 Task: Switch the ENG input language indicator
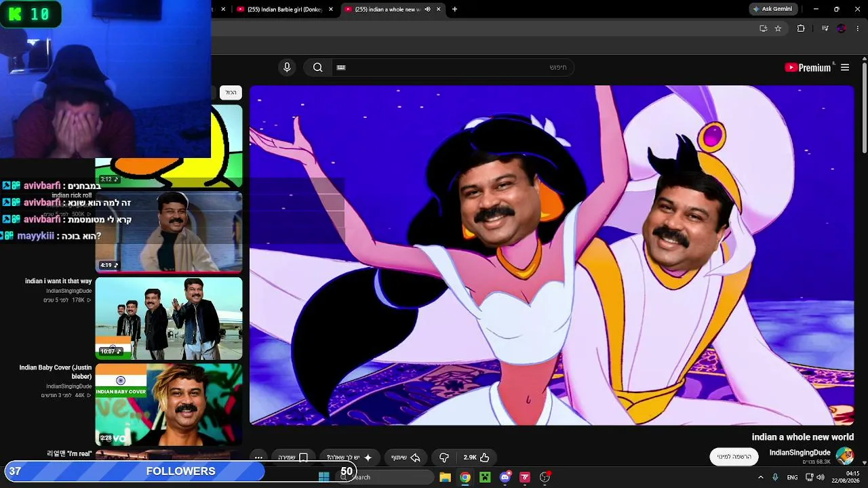click(792, 477)
